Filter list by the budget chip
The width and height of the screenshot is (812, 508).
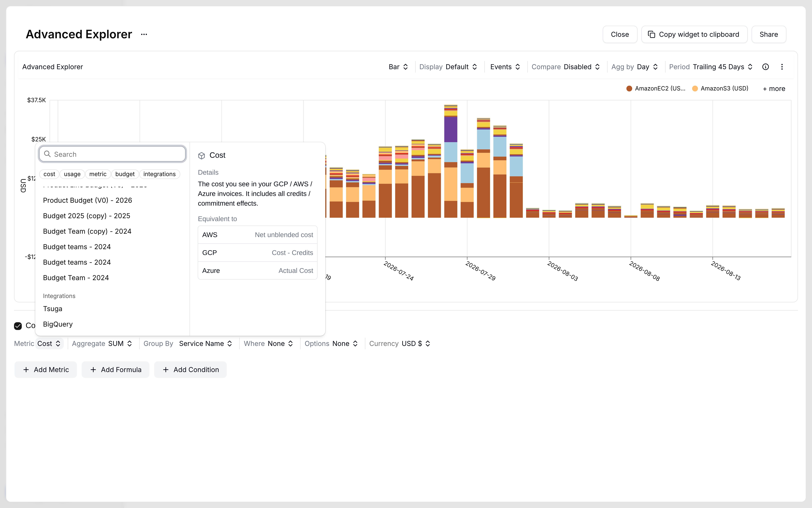click(125, 174)
